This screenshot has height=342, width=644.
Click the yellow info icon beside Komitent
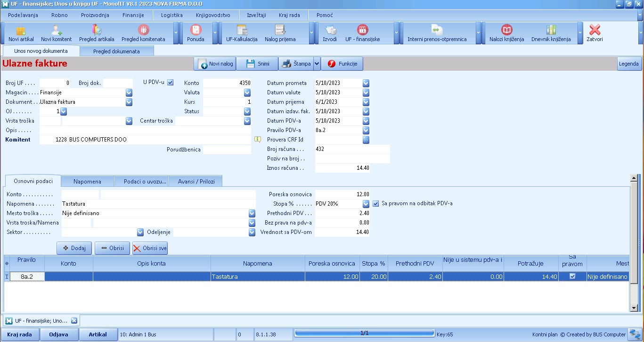click(x=258, y=140)
